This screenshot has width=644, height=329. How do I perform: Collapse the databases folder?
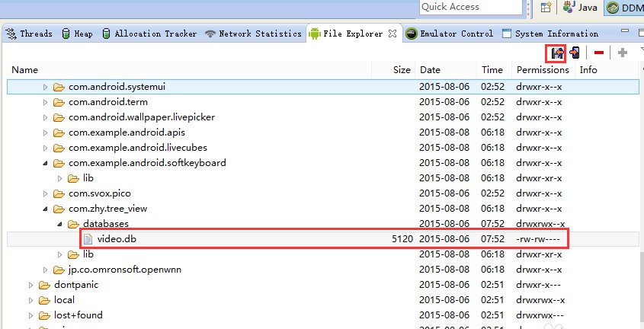[x=59, y=224]
